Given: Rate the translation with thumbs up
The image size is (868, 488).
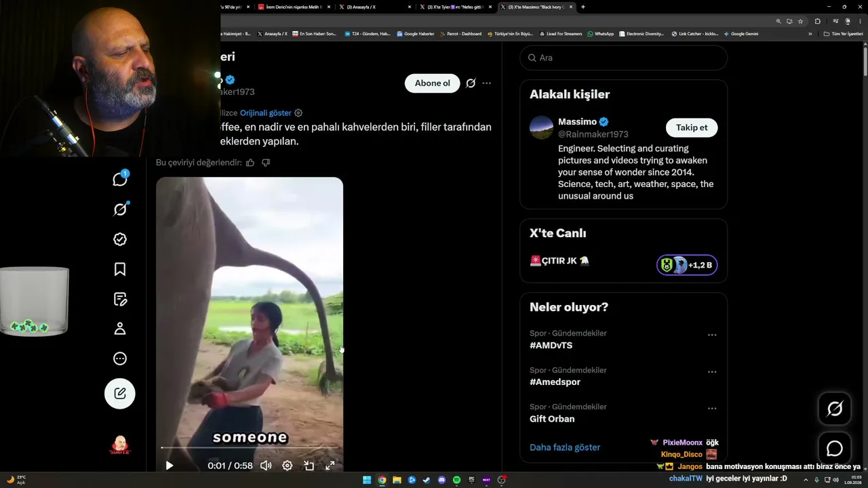Looking at the screenshot, I should click(x=250, y=163).
